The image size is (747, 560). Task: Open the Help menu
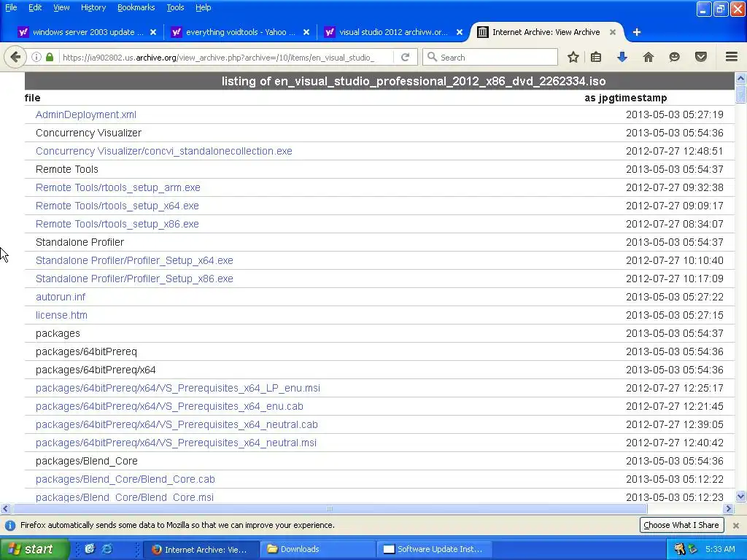203,7
